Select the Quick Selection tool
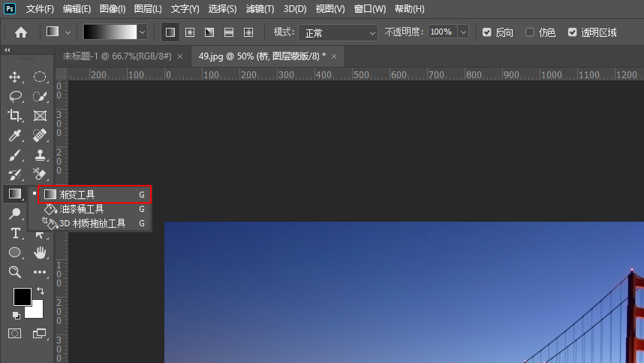 click(40, 96)
